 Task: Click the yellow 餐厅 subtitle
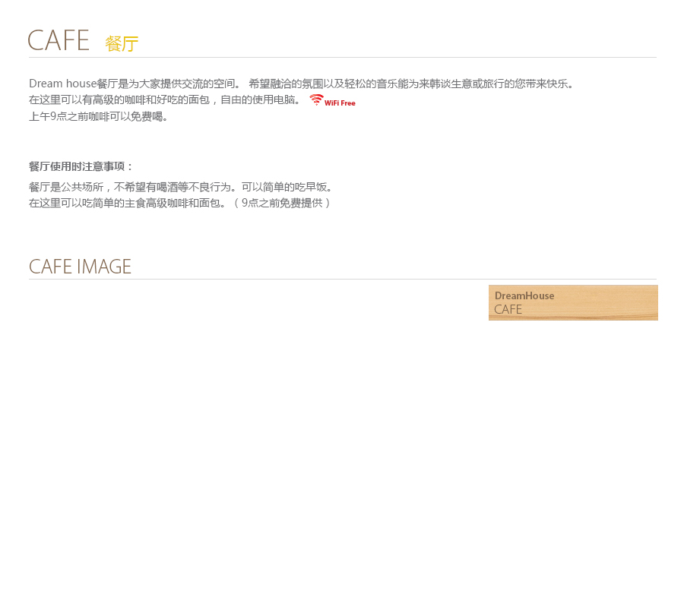(x=122, y=44)
